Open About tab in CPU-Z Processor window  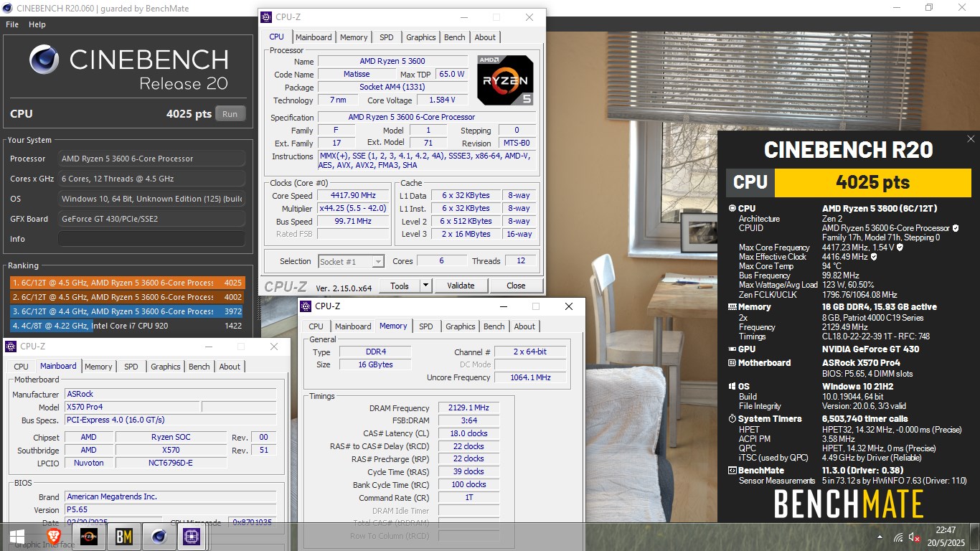pos(485,37)
